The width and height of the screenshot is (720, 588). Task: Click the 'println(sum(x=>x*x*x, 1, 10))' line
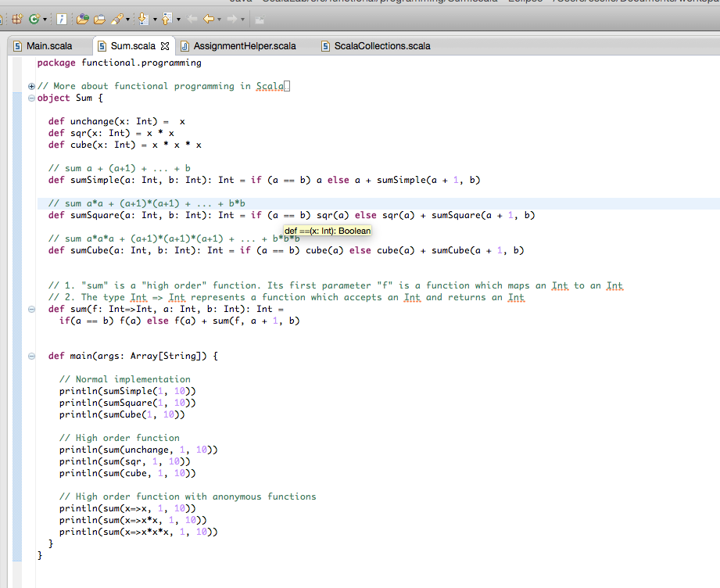138,532
